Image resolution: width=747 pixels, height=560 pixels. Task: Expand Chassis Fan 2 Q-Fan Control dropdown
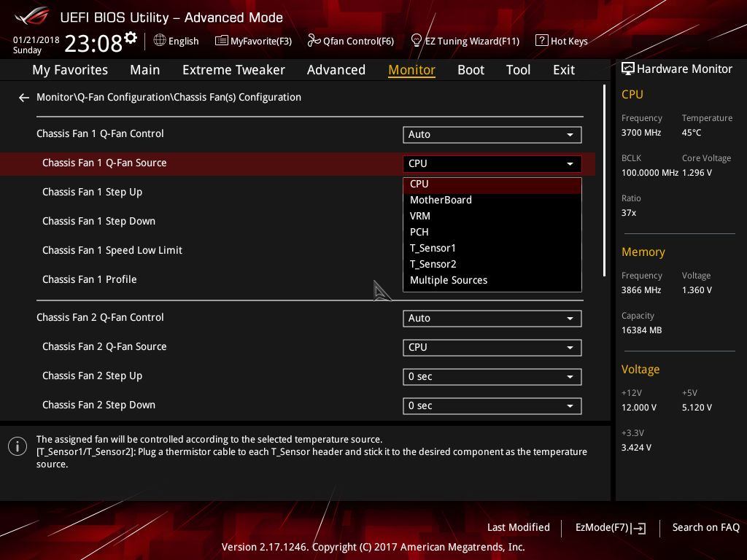[x=492, y=319]
